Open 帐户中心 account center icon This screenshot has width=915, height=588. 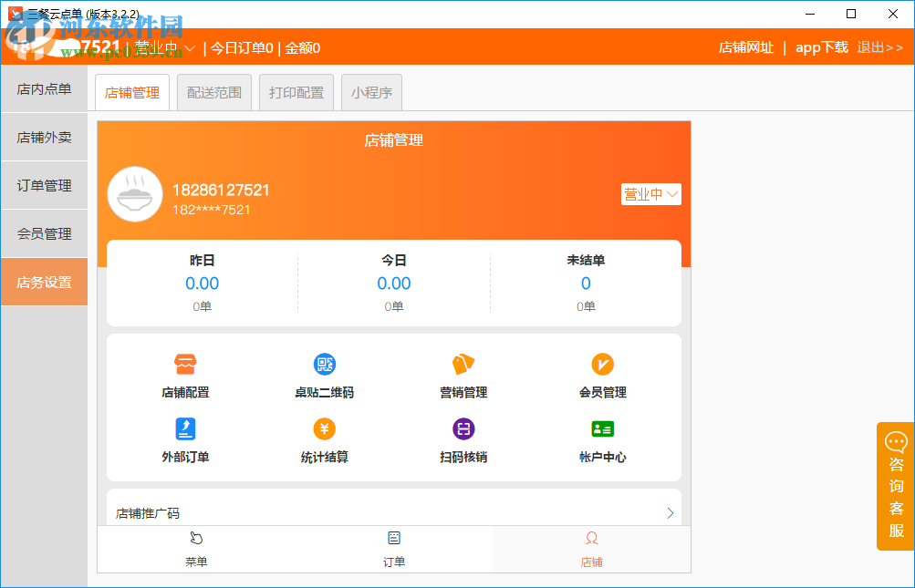(x=602, y=439)
